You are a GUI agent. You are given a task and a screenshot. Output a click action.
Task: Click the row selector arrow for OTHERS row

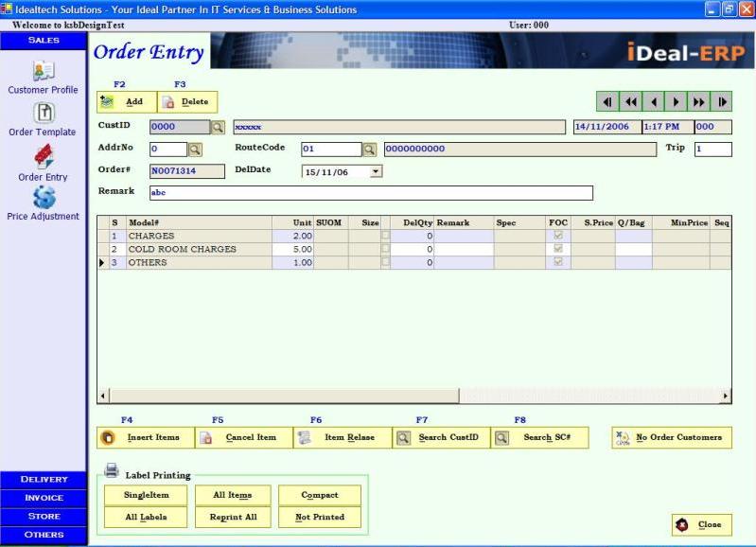[102, 262]
